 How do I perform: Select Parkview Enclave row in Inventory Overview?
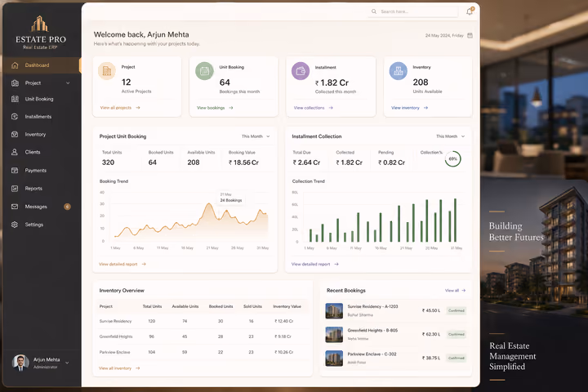pos(203,352)
